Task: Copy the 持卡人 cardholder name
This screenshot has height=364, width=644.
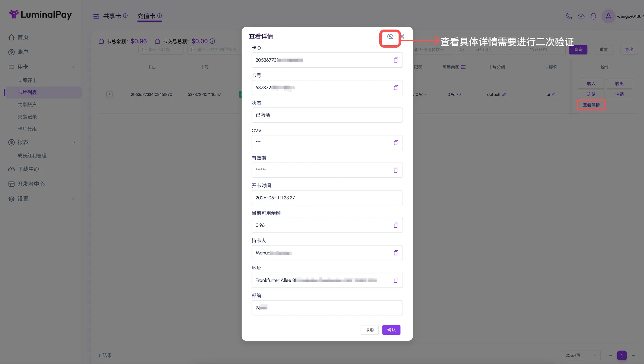Action: 396,253
